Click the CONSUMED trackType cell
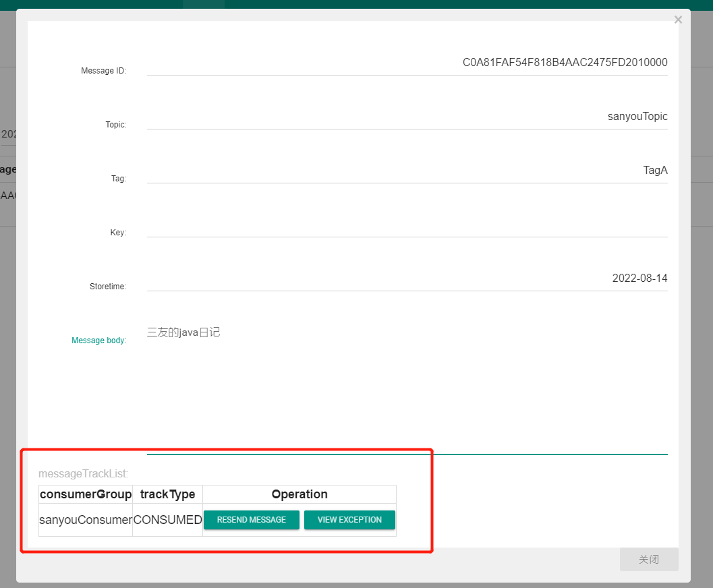The height and width of the screenshot is (588, 713). (x=167, y=520)
